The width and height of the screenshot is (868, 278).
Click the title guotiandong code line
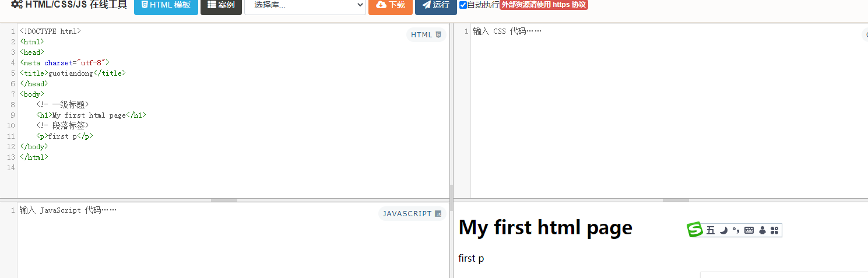(x=73, y=73)
